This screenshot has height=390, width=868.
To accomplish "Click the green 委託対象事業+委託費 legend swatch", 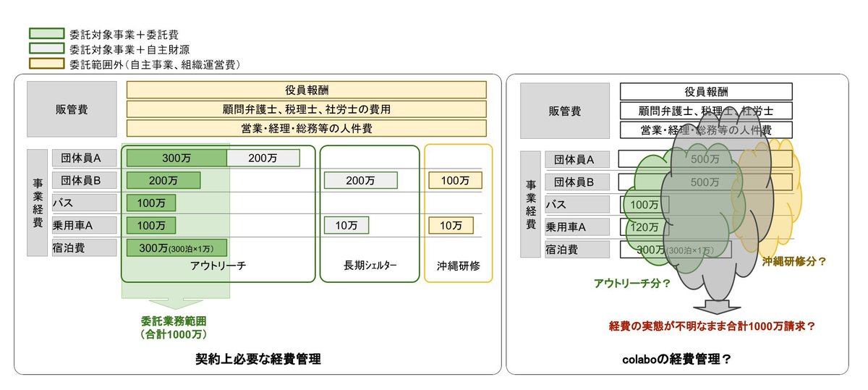I will pyautogui.click(x=46, y=33).
